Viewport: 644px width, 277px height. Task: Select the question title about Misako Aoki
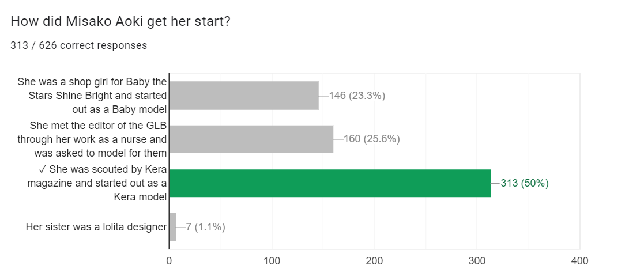[x=121, y=21]
